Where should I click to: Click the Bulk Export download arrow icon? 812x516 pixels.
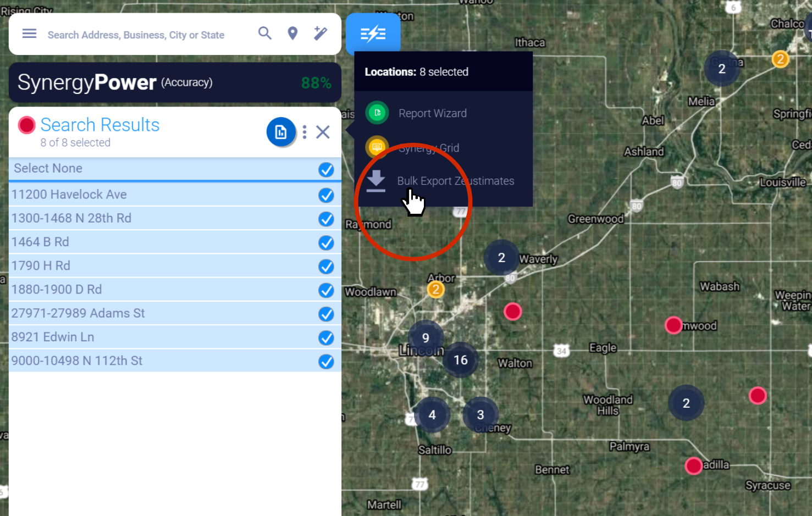[376, 181]
